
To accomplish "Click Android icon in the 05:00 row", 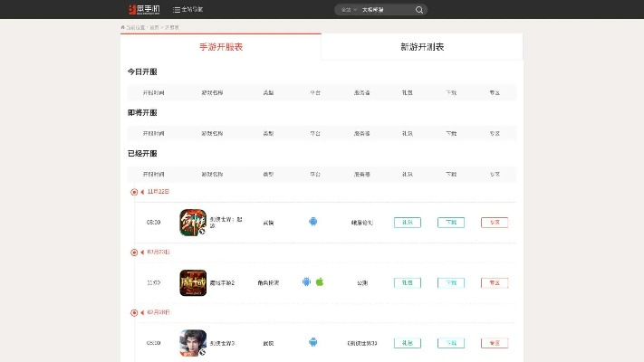I will click(313, 222).
